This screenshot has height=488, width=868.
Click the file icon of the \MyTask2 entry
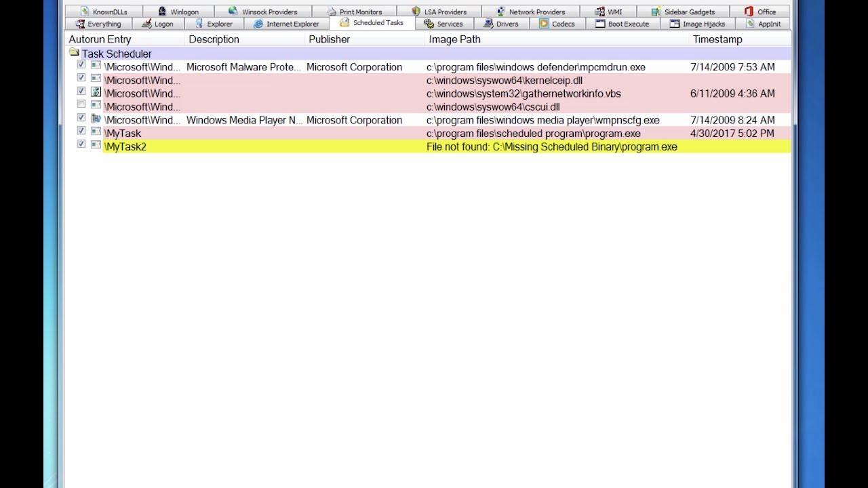point(96,145)
